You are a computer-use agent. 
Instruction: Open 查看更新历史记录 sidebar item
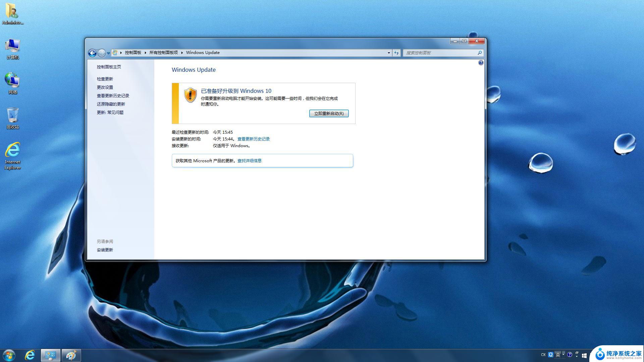pos(112,96)
